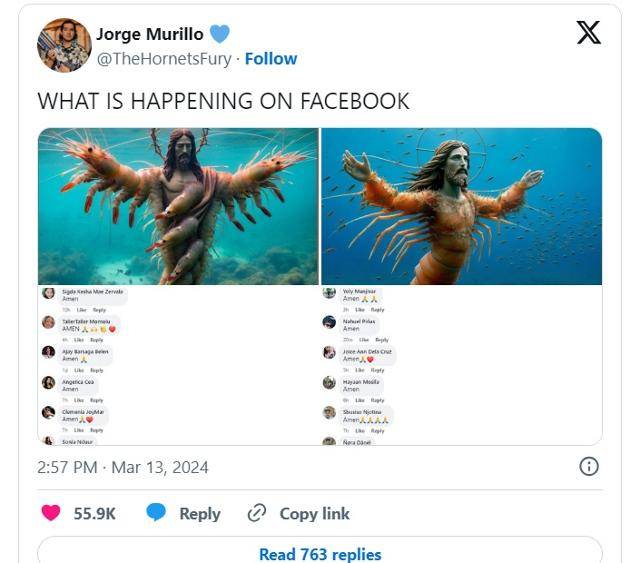
Task: Open the right shrimp Jesus image
Action: point(461,207)
